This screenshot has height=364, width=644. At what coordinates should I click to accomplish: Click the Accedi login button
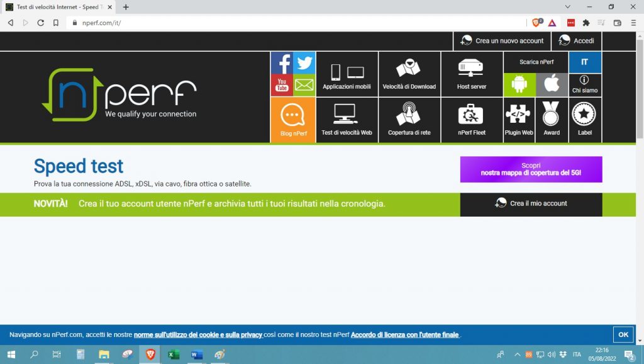576,40
